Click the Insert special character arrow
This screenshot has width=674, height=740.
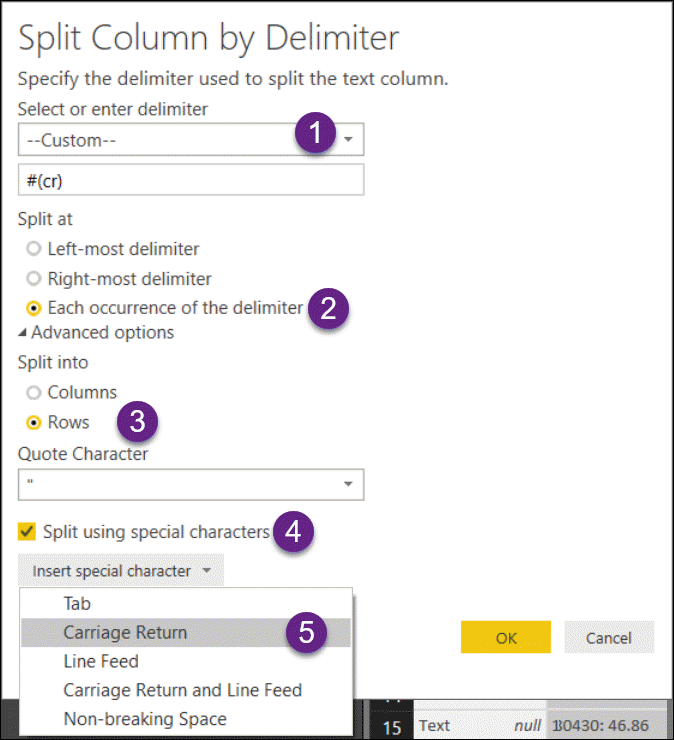click(x=206, y=570)
